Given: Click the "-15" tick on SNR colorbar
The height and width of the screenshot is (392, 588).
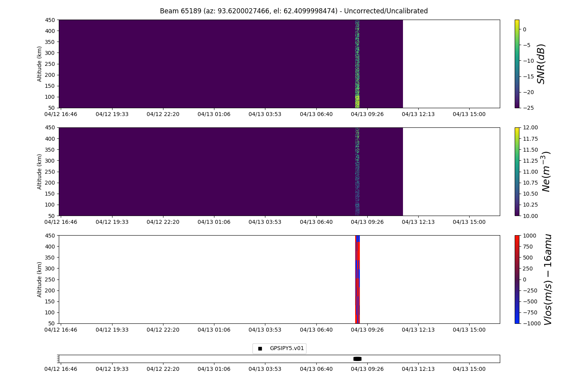Looking at the screenshot, I should [x=528, y=76].
